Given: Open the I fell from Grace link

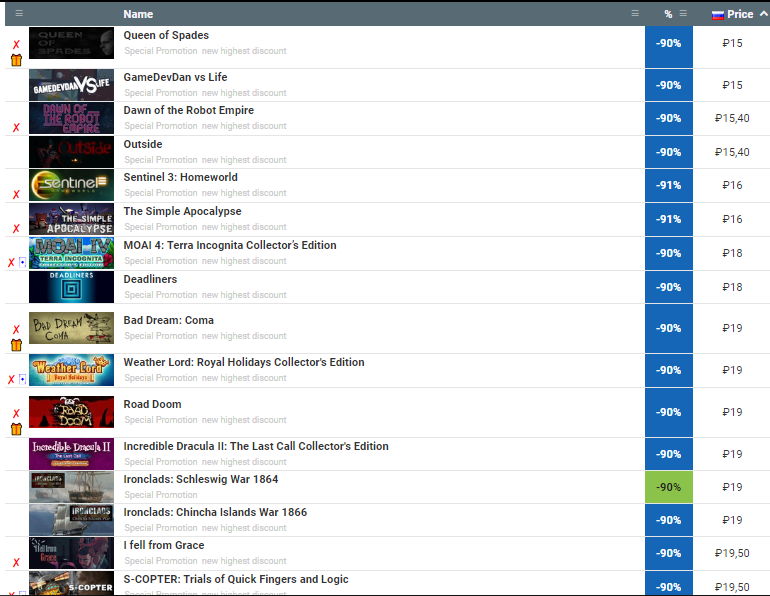Looking at the screenshot, I should [164, 545].
